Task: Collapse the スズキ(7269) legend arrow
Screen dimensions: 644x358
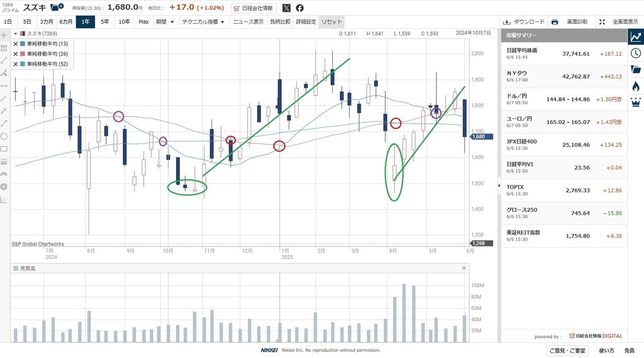Action: [x=16, y=34]
